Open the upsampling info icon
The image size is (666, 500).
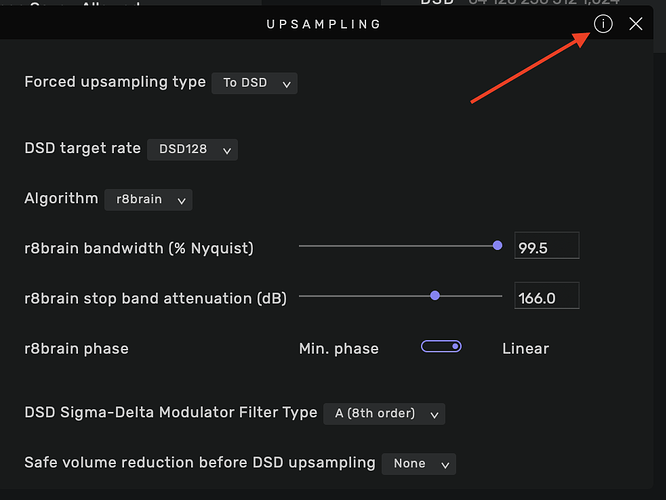tap(603, 24)
